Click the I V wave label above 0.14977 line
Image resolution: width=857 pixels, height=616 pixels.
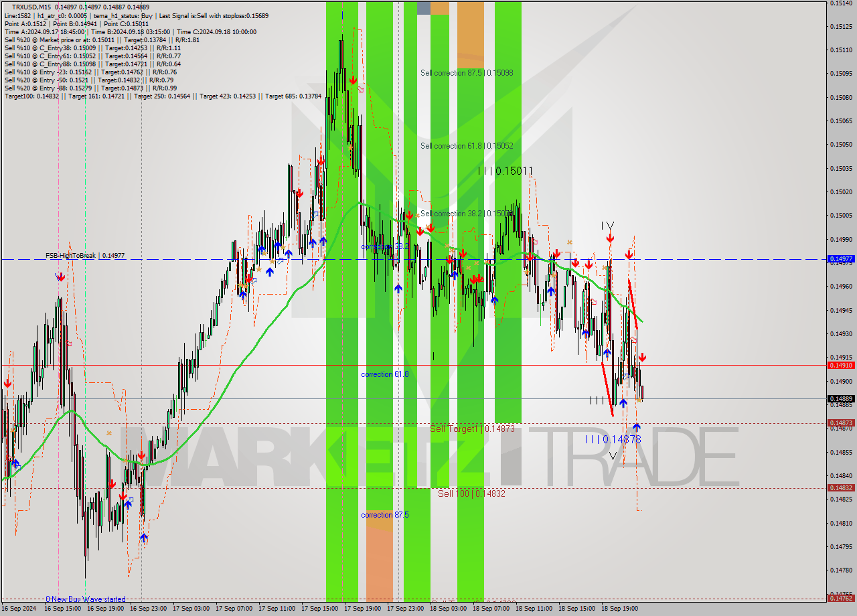click(607, 226)
